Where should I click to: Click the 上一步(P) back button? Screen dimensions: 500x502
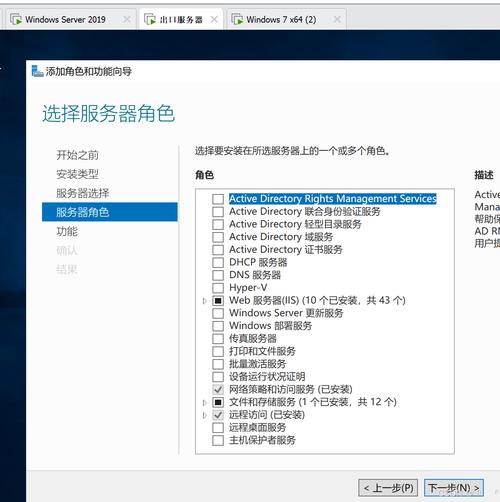point(388,488)
